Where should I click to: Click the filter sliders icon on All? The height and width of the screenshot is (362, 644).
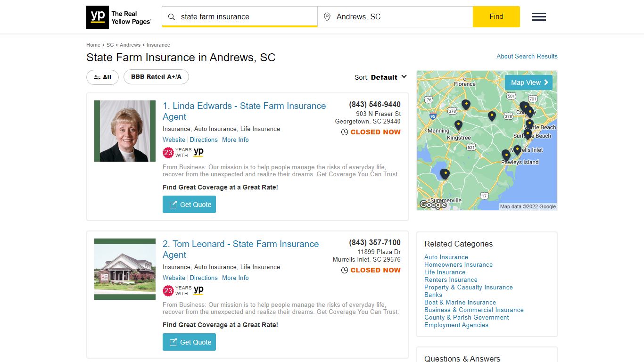97,77
